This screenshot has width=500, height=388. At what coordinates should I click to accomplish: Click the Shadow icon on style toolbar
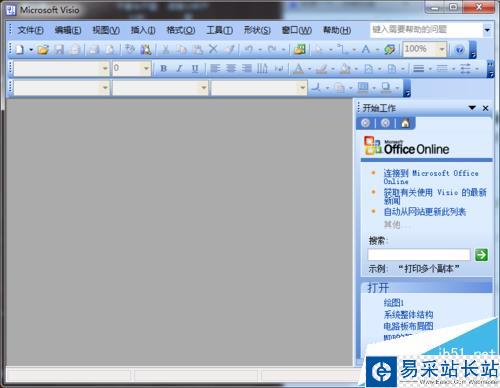coord(386,88)
